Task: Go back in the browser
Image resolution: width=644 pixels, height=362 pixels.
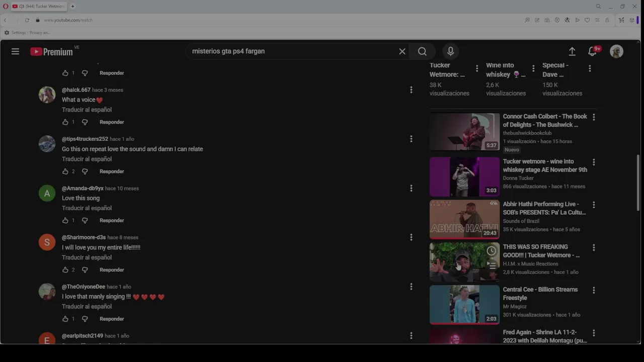Action: 5,20
